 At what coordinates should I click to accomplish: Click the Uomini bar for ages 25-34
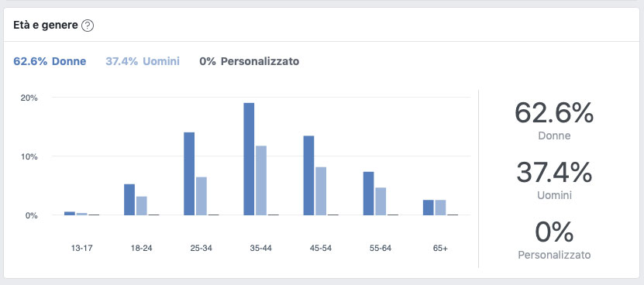201,196
